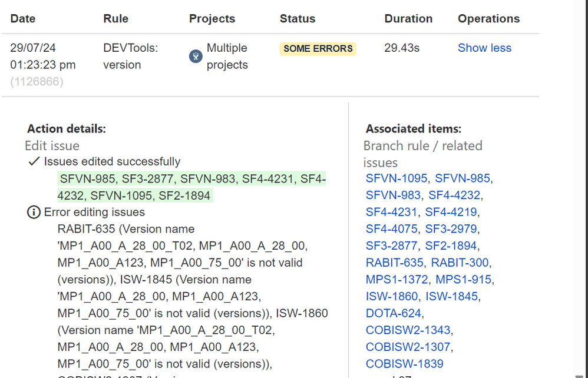Click the Rule column header

pyautogui.click(x=116, y=19)
